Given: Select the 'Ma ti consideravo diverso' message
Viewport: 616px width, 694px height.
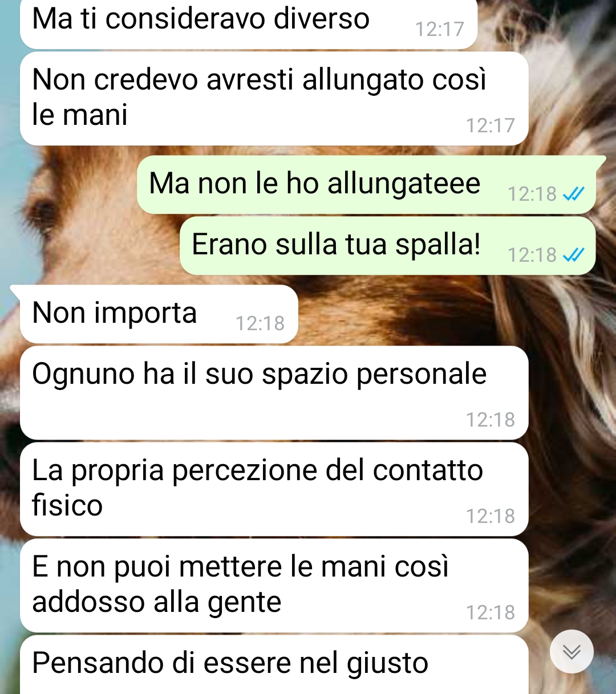Looking at the screenshot, I should click(249, 22).
